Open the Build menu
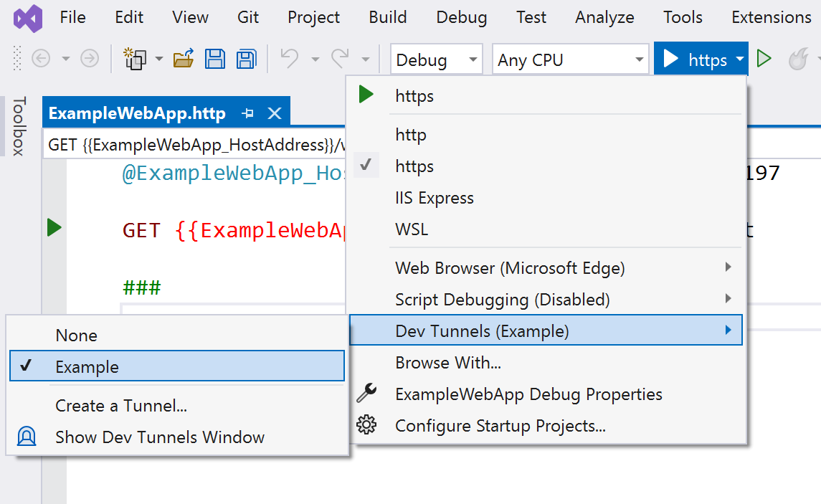Screen dimensions: 821x504 point(387,17)
